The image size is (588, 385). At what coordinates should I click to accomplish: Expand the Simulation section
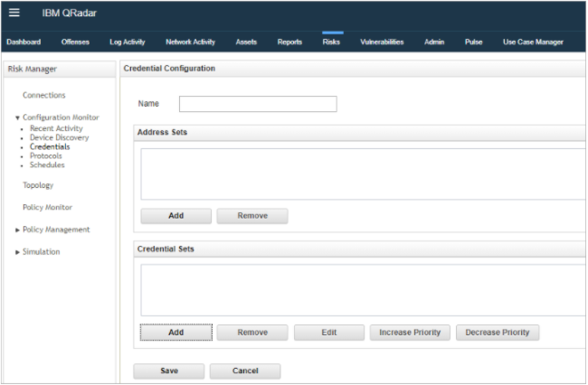[x=17, y=252]
